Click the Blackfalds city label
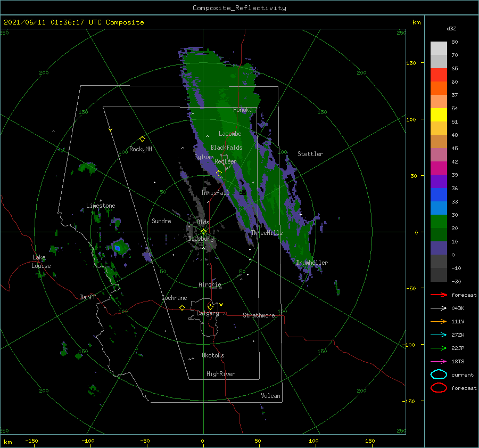Viewport: 479px width, 448px height. (226, 148)
